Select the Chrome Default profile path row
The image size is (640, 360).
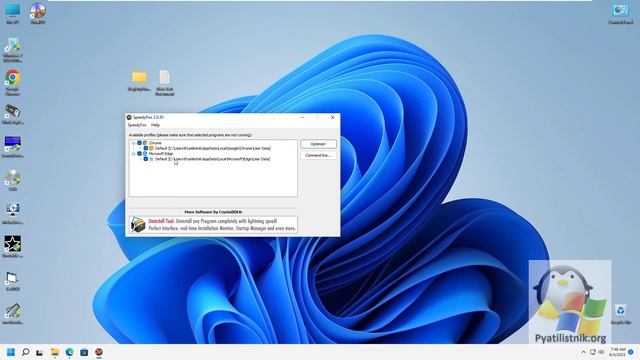click(x=213, y=148)
